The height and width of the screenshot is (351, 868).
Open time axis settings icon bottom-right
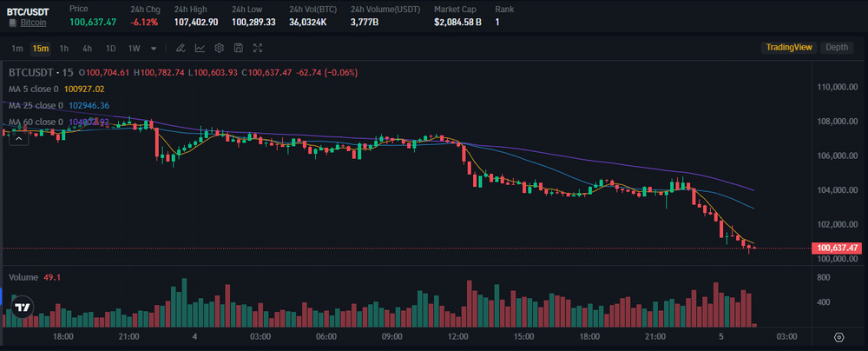(838, 336)
